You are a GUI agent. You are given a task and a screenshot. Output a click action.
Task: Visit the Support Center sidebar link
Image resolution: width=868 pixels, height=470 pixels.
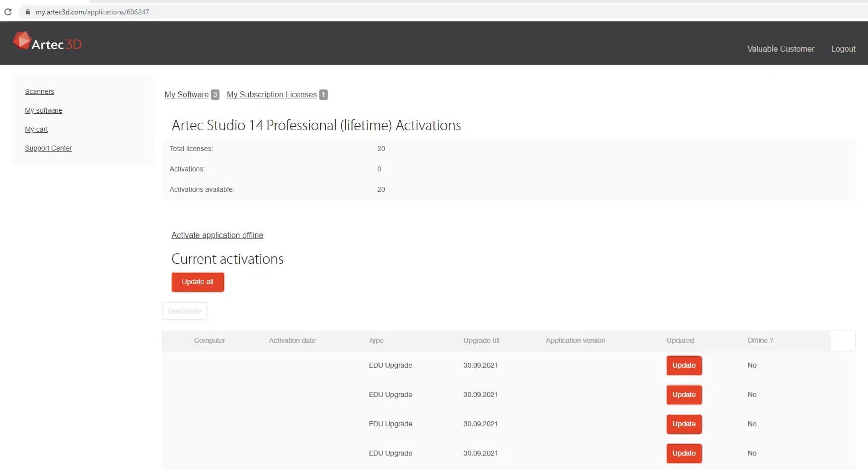click(48, 148)
